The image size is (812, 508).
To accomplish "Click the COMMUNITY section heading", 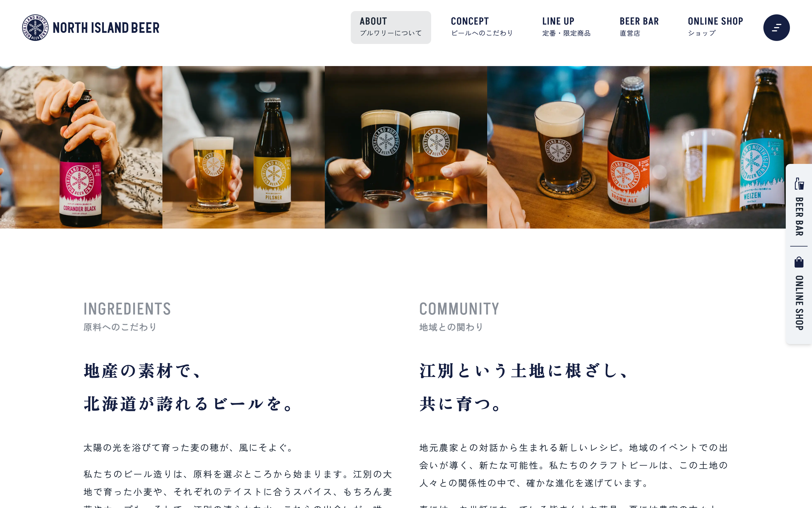I will click(459, 309).
